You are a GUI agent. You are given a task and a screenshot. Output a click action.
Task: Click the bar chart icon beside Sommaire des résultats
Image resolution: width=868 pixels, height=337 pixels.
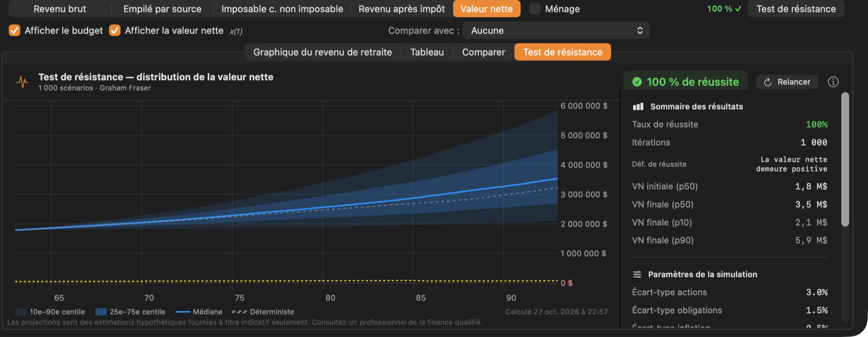(x=638, y=106)
